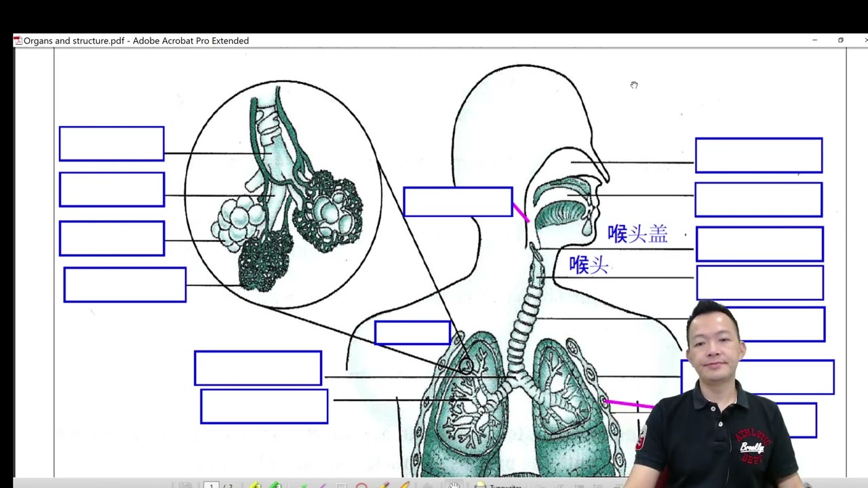The height and width of the screenshot is (488, 868).
Task: Click the second blank box left of alveoli inset
Action: click(x=112, y=189)
